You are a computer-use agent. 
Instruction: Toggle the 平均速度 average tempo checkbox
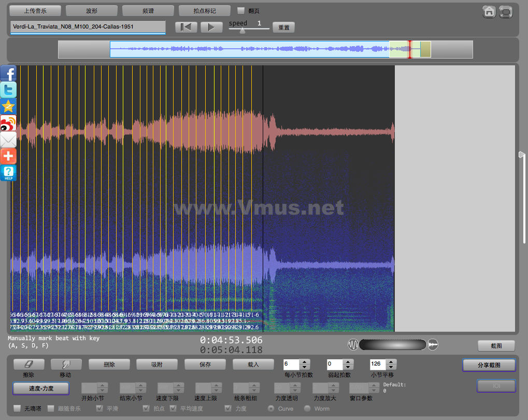point(173,409)
